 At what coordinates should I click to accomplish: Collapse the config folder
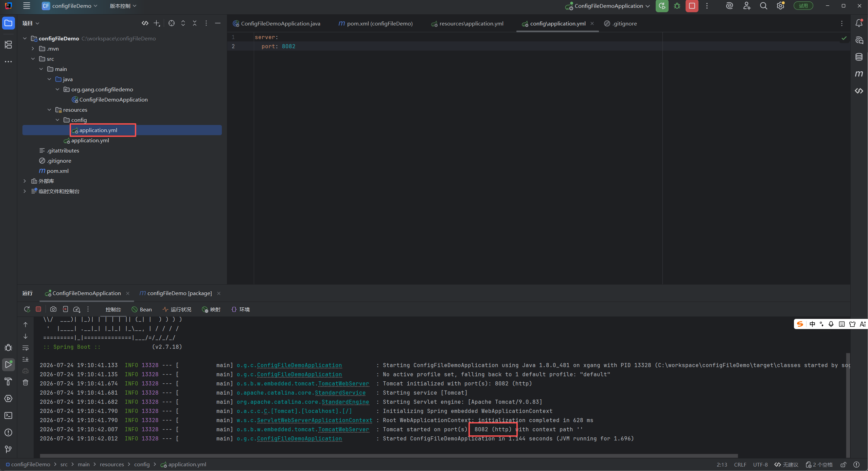(x=57, y=120)
